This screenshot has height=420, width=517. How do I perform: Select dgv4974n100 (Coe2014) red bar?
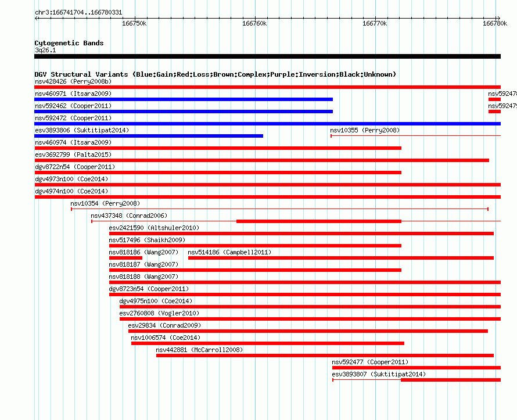pos(267,197)
